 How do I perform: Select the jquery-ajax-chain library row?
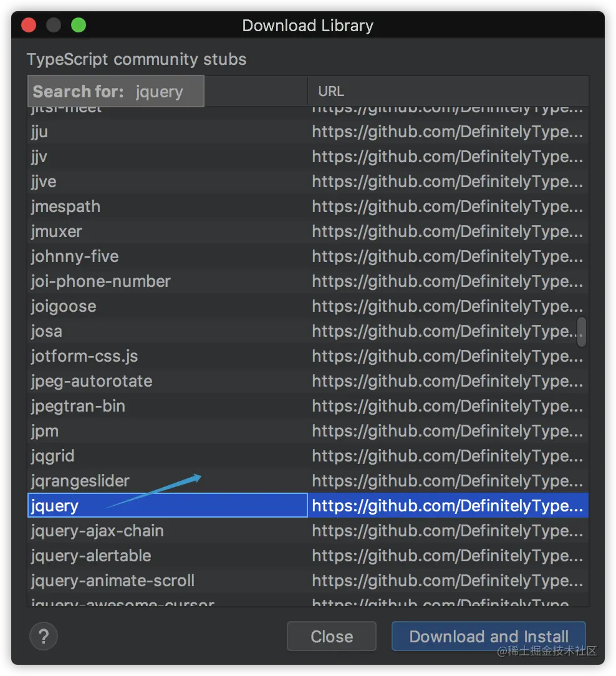(x=308, y=531)
